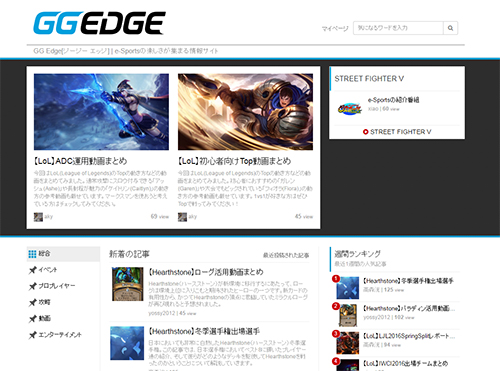Open【LoL】IWCI2016出場チームまとめ ranking link
This screenshot has height=371, width=500.
click(x=405, y=363)
